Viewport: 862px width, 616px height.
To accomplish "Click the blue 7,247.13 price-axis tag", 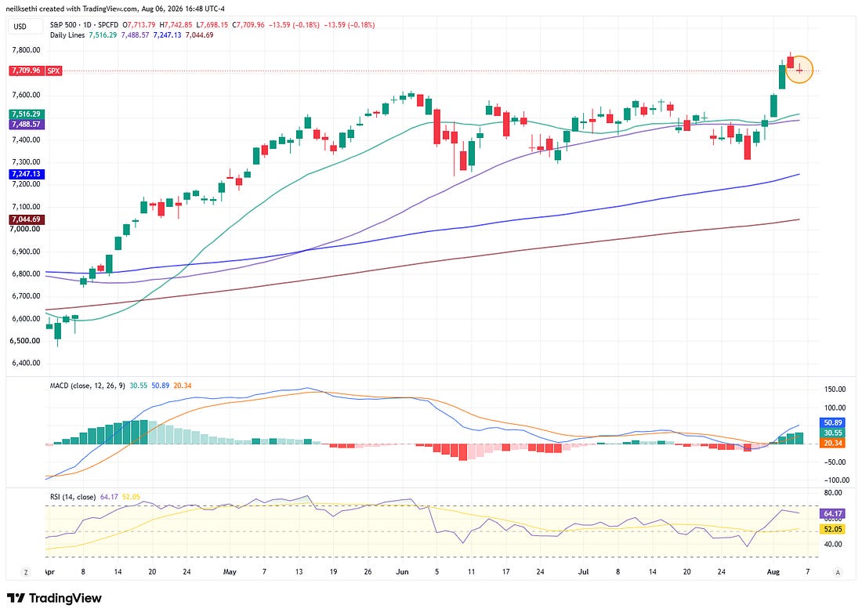I will [26, 174].
